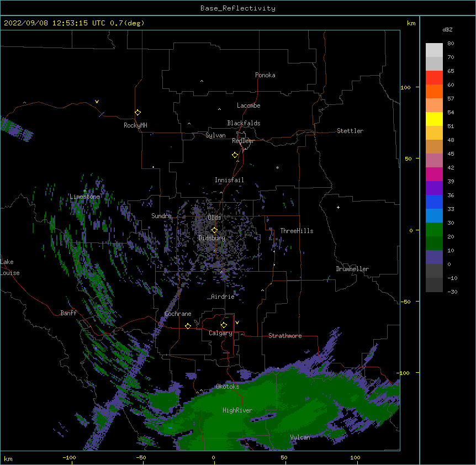Click the 42 dBZ magenta legend swatch
This screenshot has height=465, width=476.
[434, 174]
